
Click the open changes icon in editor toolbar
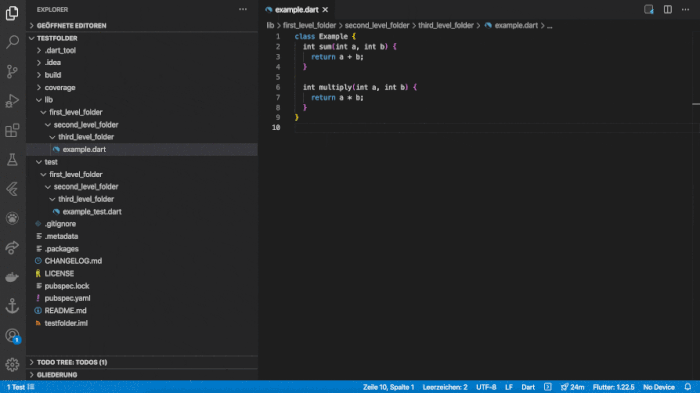pos(649,9)
